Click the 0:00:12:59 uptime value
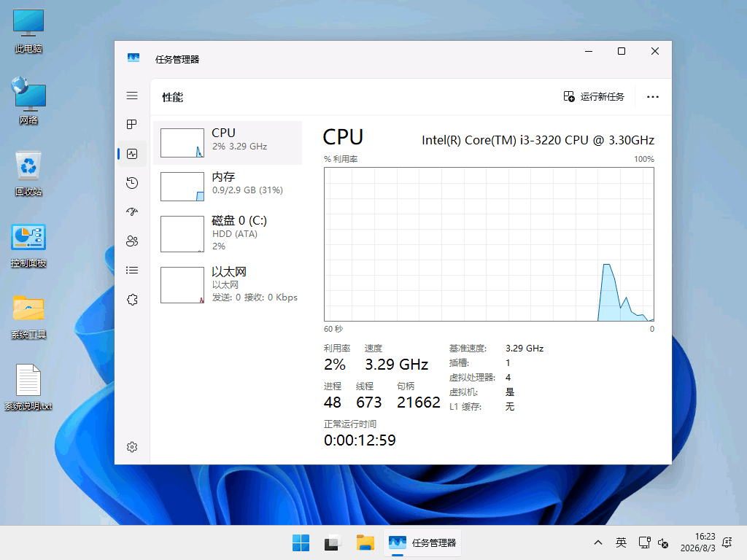This screenshot has width=747, height=560. pyautogui.click(x=360, y=440)
